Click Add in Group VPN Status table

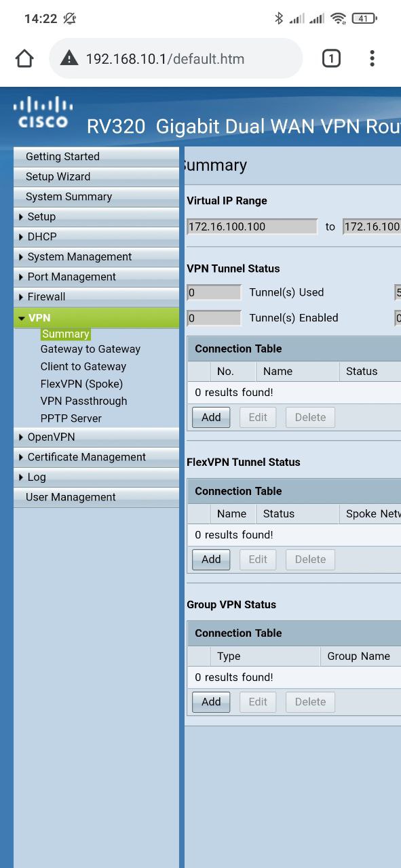[211, 702]
